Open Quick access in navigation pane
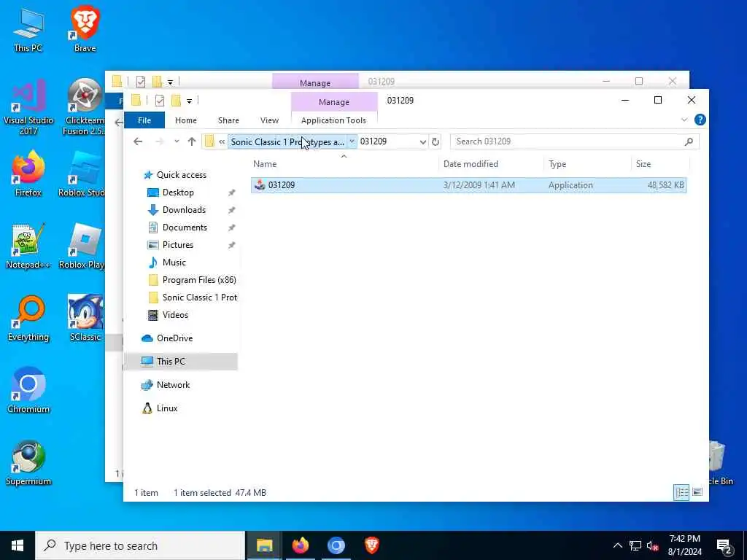 [182, 175]
